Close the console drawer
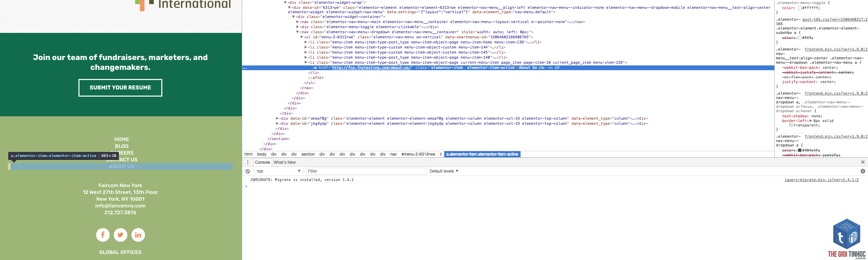This screenshot has height=260, width=868. pyautogui.click(x=863, y=162)
